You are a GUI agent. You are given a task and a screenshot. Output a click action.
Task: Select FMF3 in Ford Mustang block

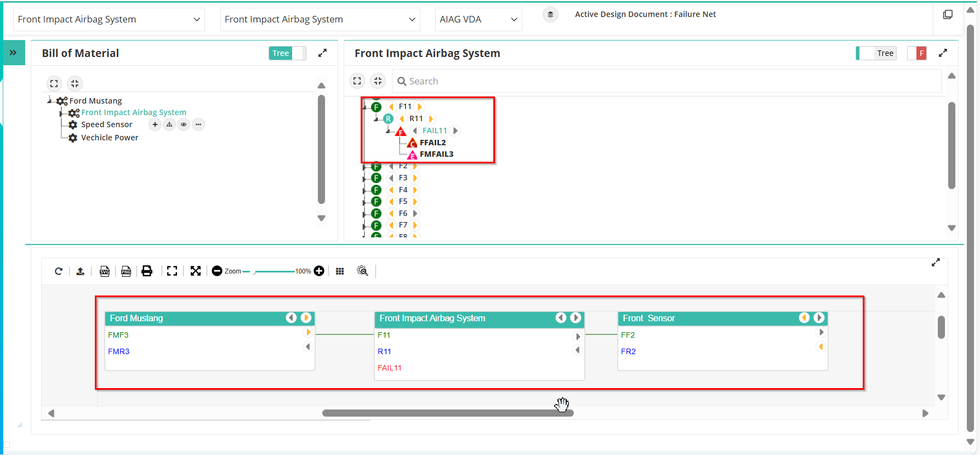point(118,335)
